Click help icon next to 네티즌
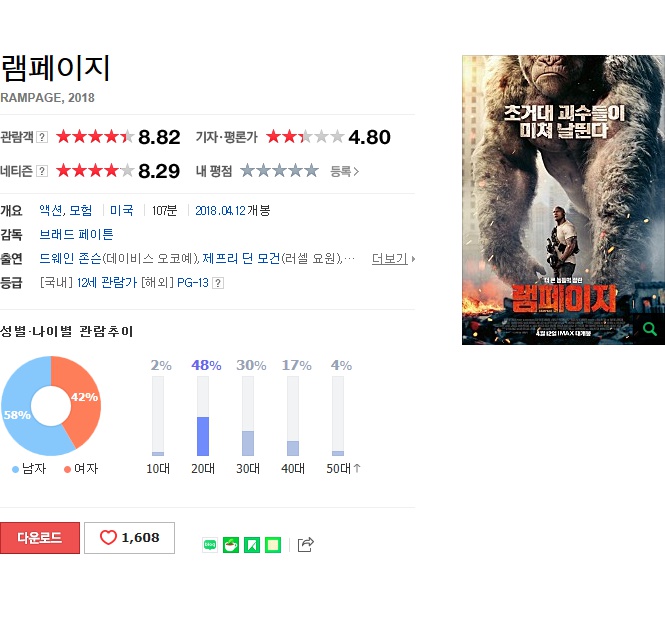The height and width of the screenshot is (617, 665). coord(42,171)
